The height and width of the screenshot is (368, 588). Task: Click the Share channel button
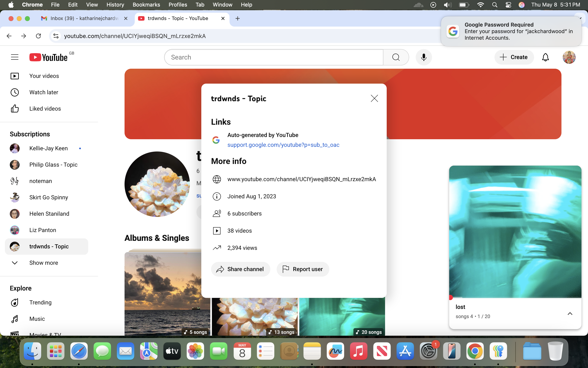coord(241,269)
